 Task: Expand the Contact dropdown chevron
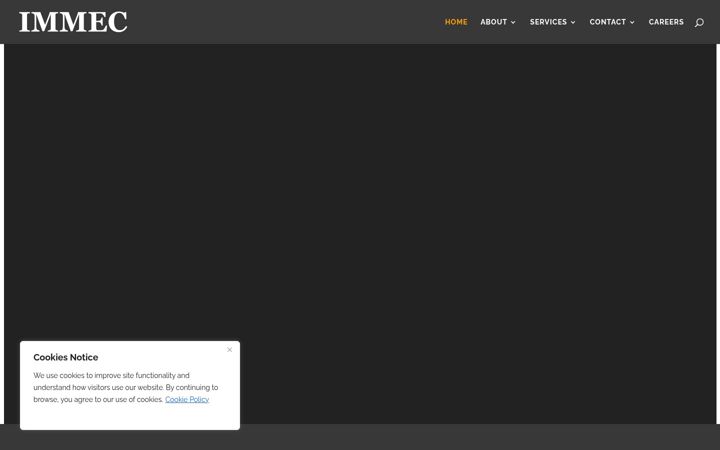pyautogui.click(x=632, y=22)
